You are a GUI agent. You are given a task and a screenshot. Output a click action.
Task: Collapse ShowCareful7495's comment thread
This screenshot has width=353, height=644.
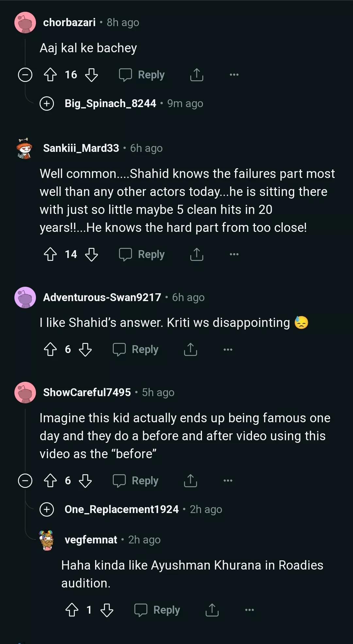25,481
